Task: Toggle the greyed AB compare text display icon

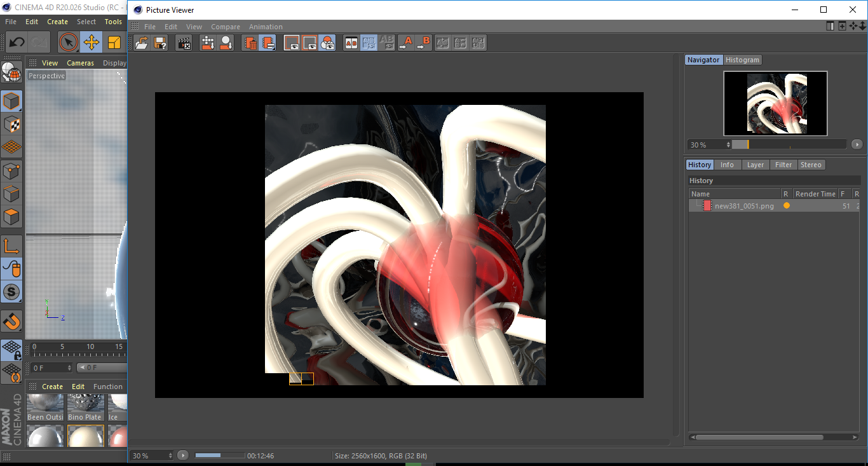Action: click(386, 43)
